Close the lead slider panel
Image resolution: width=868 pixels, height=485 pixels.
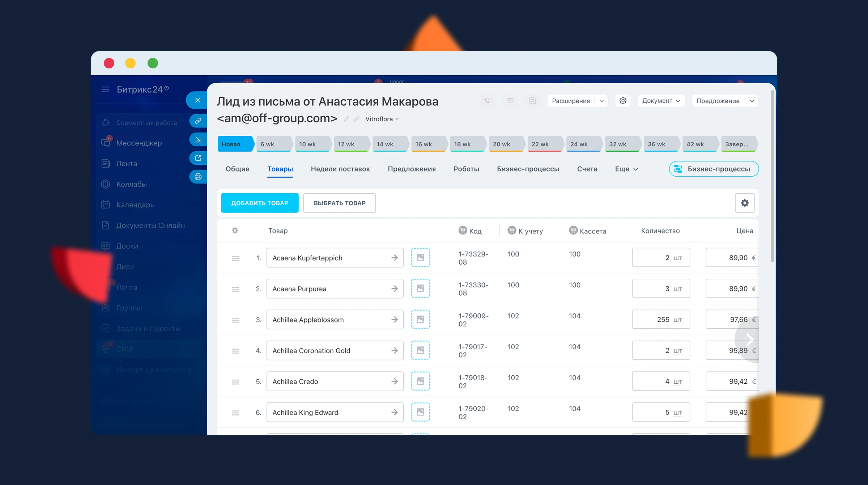[x=197, y=100]
